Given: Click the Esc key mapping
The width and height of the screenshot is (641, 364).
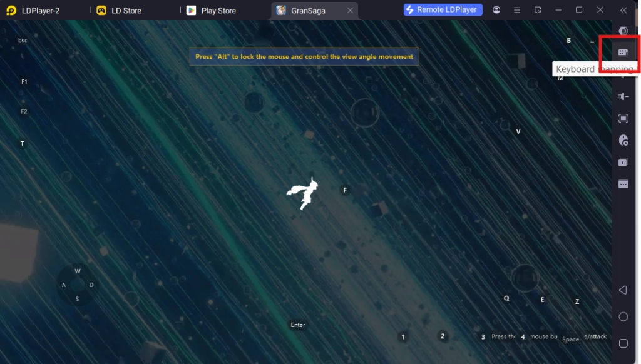Looking at the screenshot, I should tap(23, 40).
